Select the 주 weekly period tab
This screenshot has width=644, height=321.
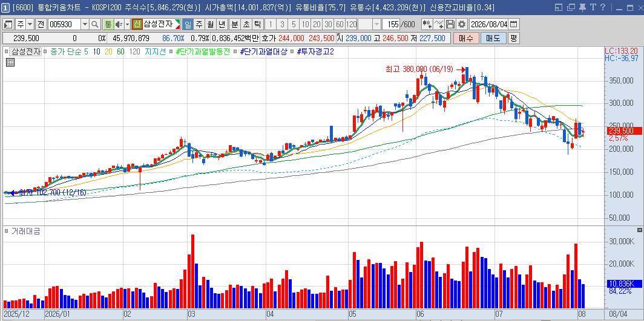click(199, 24)
